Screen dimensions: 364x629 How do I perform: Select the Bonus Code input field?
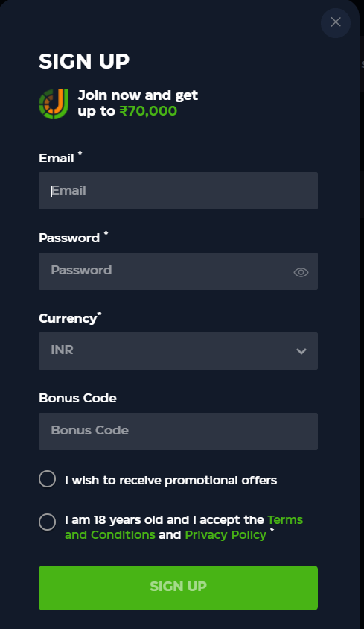(x=178, y=432)
